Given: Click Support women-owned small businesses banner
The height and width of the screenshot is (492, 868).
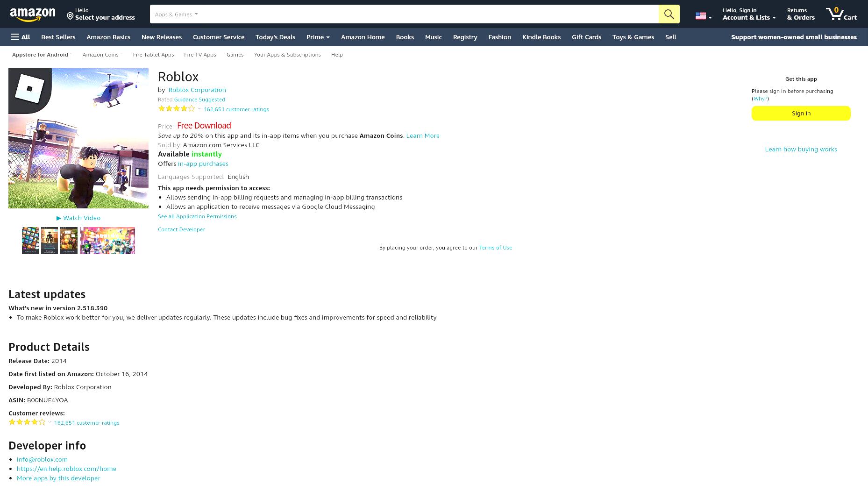Looking at the screenshot, I should click(x=794, y=37).
